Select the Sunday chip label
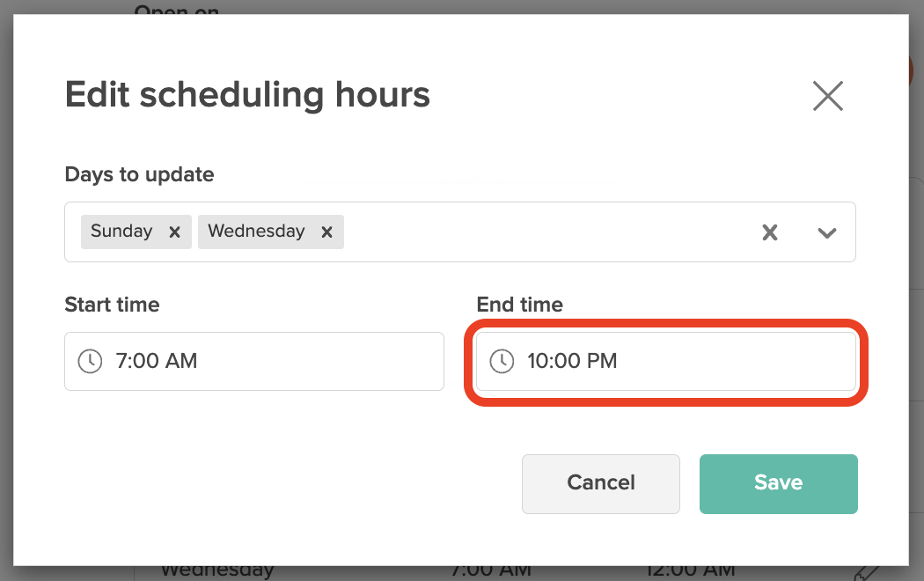The image size is (924, 581). coord(123,232)
